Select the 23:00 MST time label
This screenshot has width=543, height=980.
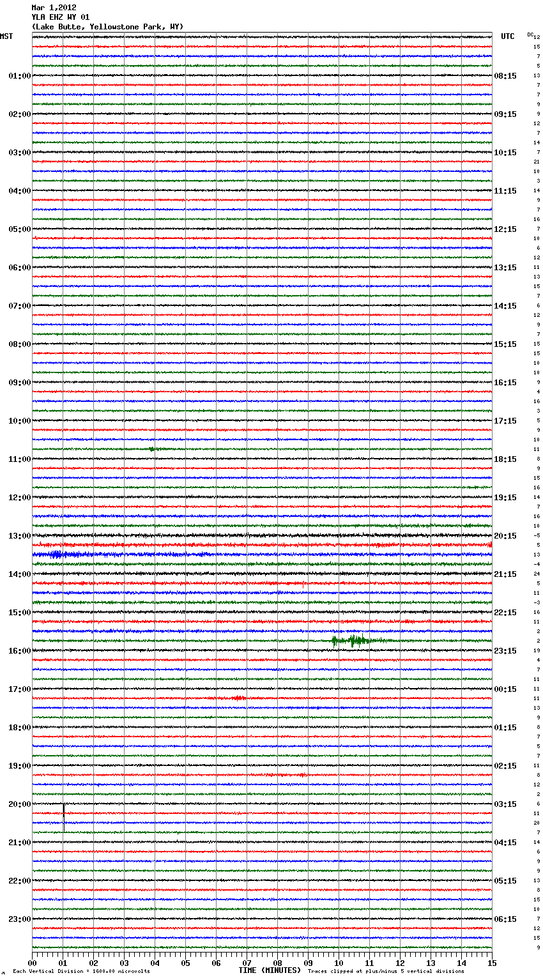pos(19,919)
